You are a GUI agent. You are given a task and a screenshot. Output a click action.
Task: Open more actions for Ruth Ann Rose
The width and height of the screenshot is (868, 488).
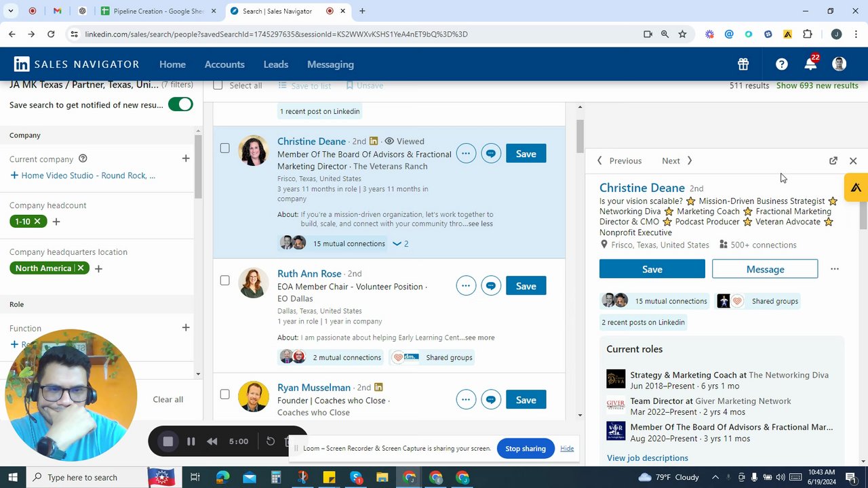[x=466, y=286]
